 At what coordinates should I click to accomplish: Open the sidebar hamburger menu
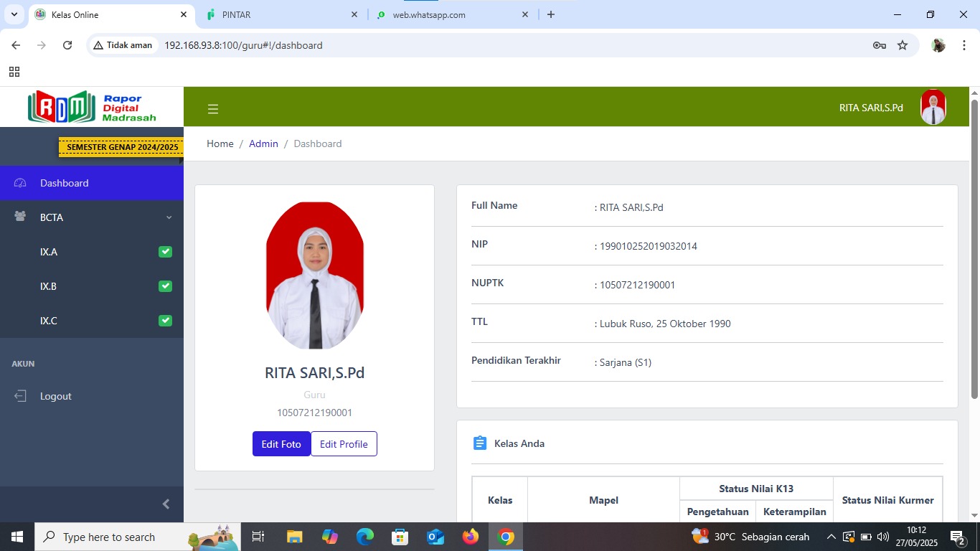pyautogui.click(x=213, y=108)
